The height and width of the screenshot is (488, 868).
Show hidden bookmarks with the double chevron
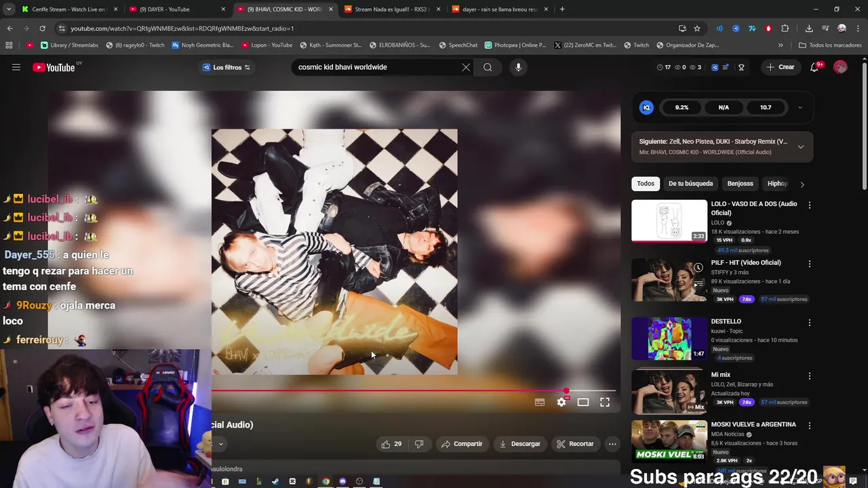click(x=781, y=45)
